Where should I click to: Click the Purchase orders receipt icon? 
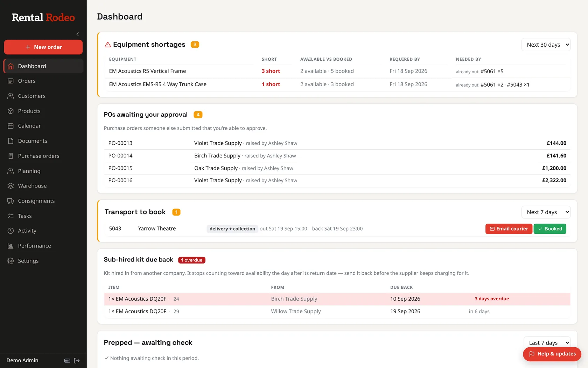pos(11,156)
